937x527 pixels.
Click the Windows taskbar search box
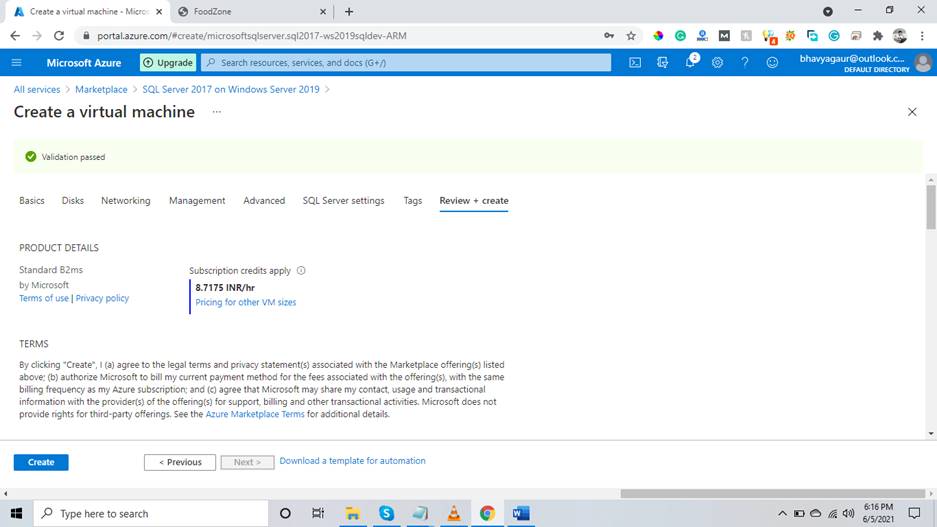click(151, 513)
